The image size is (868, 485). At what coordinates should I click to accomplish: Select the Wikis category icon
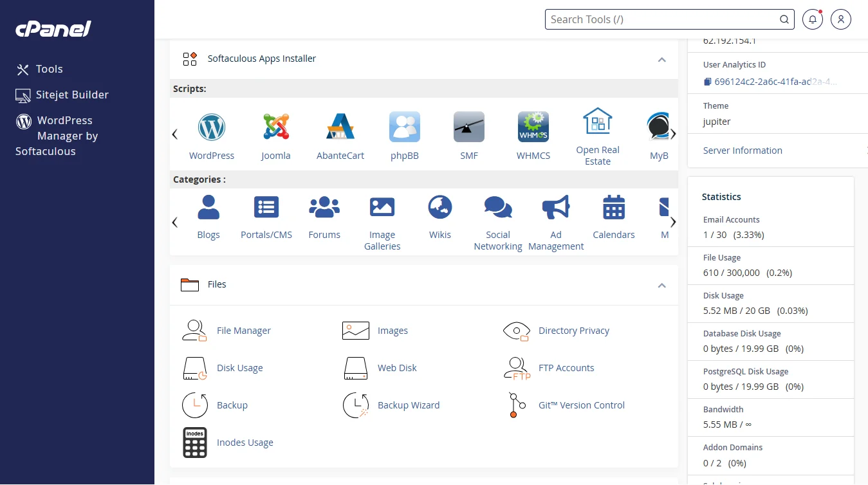(440, 207)
